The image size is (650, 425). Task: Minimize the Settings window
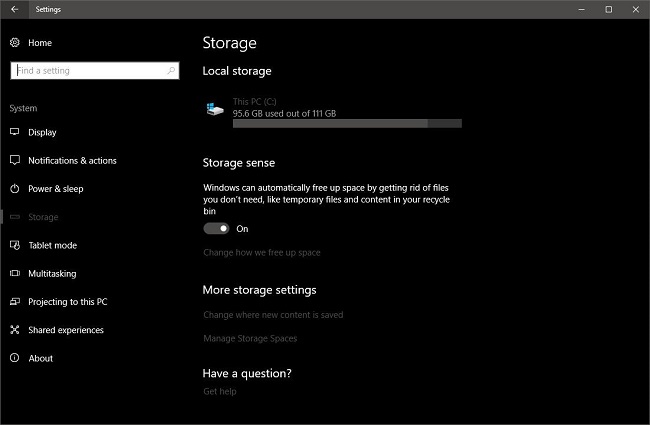tap(582, 9)
